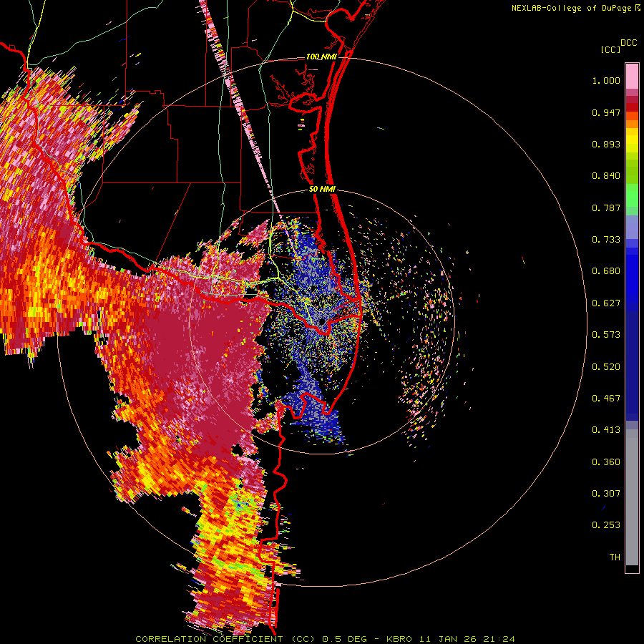
Task: Click the 0.733 scale value
Action: click(x=606, y=240)
